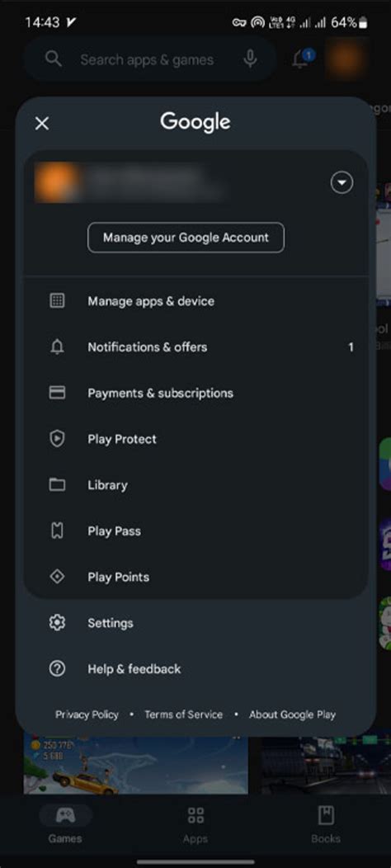Open the notification bell with badge
Image resolution: width=391 pixels, height=868 pixels.
coord(303,58)
